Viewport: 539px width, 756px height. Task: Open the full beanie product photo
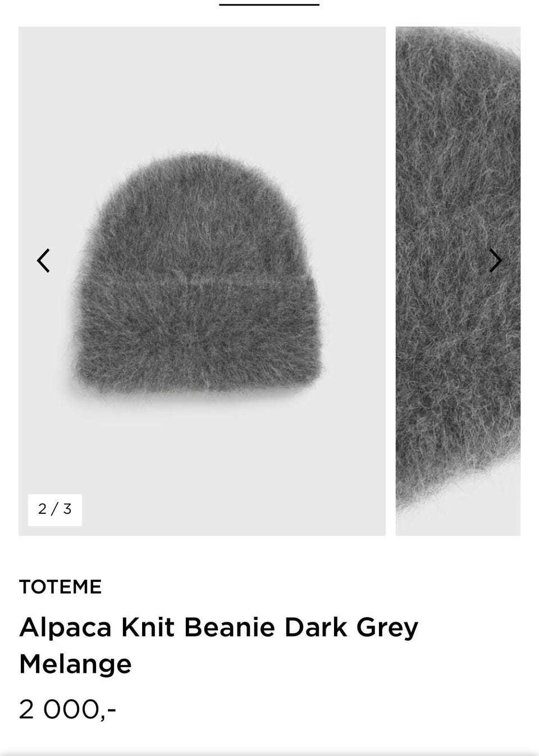pyautogui.click(x=202, y=281)
